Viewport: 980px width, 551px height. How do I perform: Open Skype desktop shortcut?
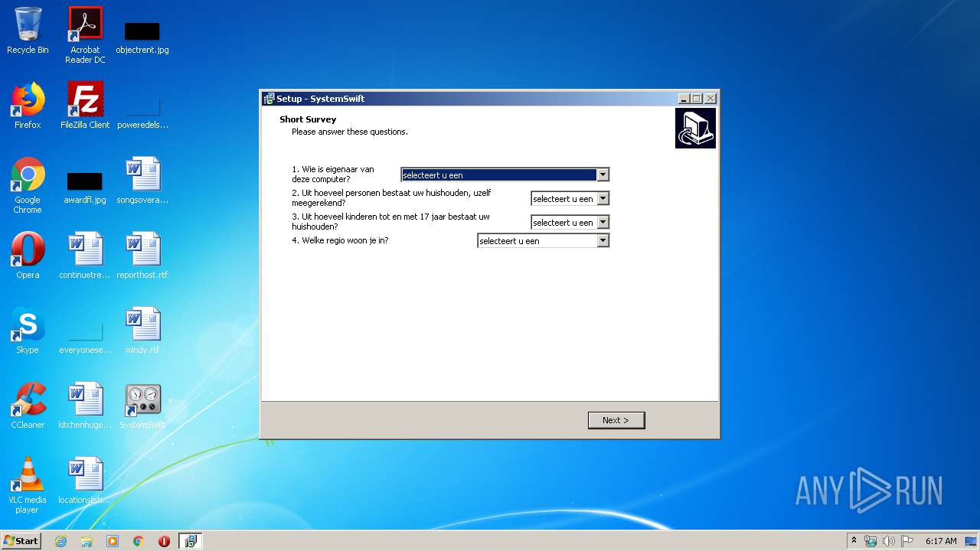pyautogui.click(x=28, y=331)
